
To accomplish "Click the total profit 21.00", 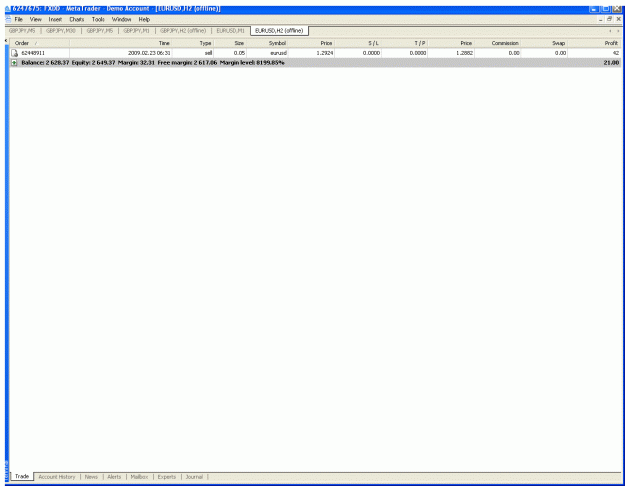I will point(611,63).
